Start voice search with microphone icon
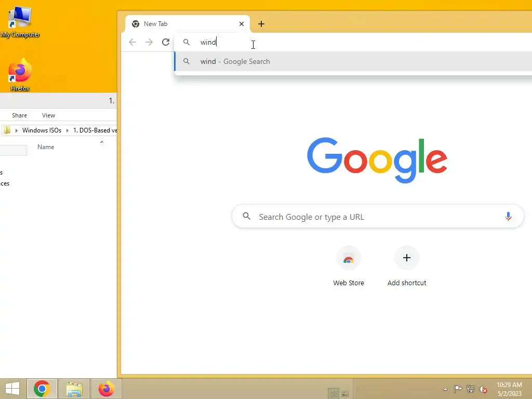This screenshot has width=532, height=399. click(508, 217)
